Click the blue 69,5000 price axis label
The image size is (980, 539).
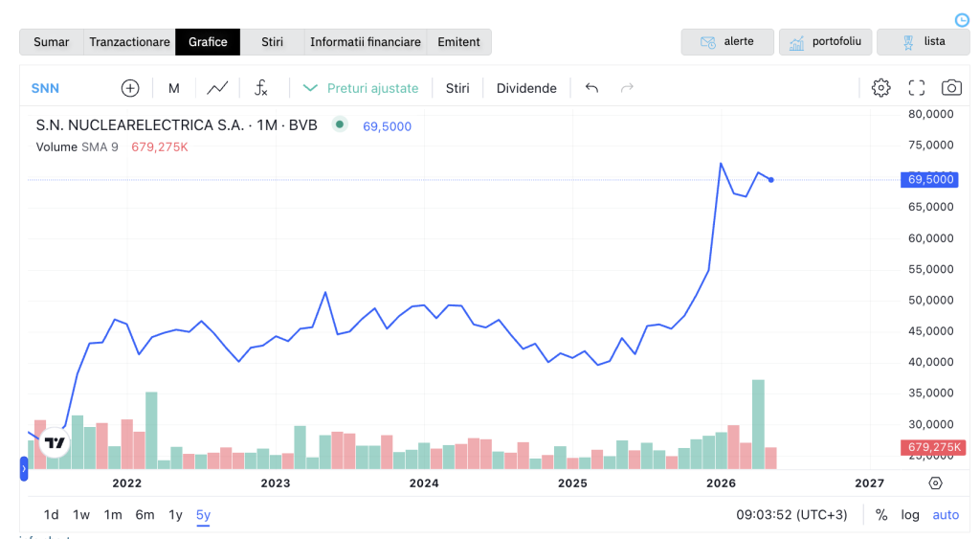click(930, 179)
